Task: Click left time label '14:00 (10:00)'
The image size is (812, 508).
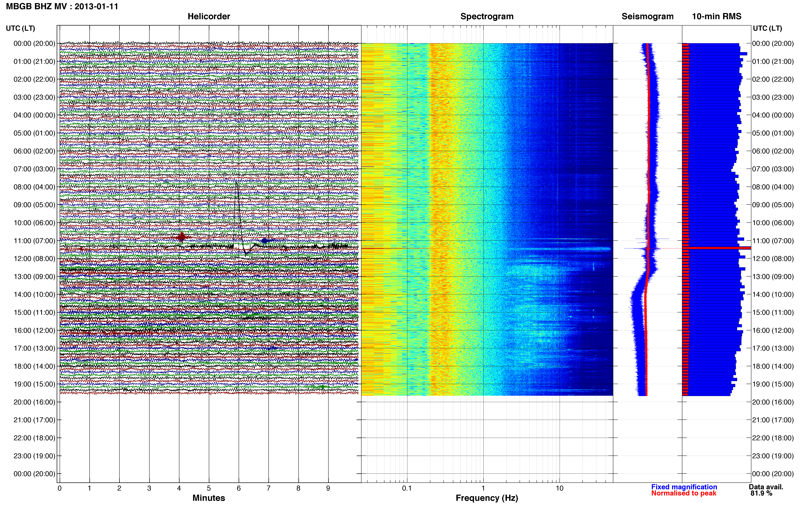Action: coord(34,295)
